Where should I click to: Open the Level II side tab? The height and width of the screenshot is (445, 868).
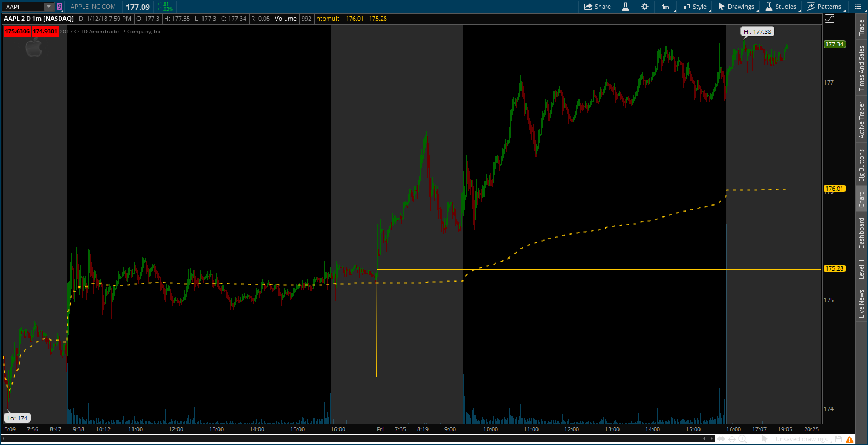tap(861, 269)
